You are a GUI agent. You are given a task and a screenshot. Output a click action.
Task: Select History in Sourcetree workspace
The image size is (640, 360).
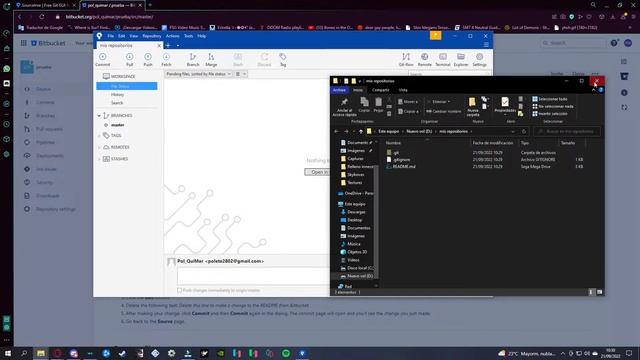118,95
